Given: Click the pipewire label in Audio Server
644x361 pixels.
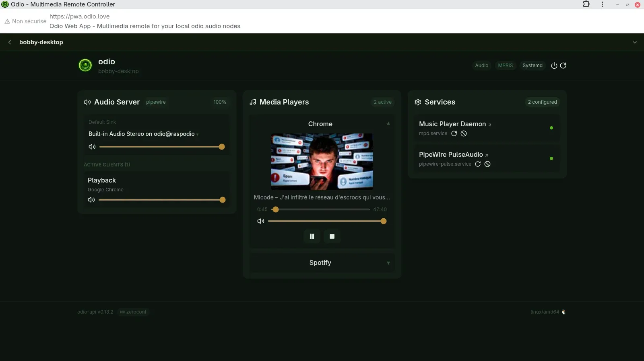Looking at the screenshot, I should (156, 102).
